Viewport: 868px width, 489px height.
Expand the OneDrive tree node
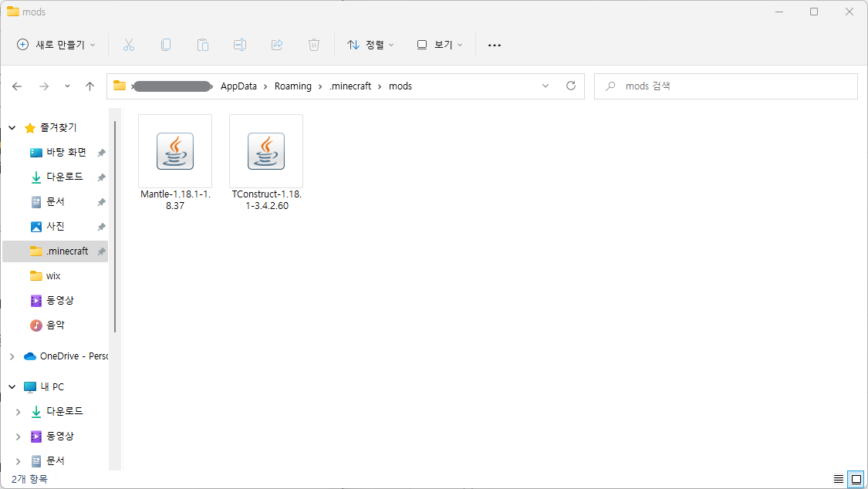(x=12, y=356)
